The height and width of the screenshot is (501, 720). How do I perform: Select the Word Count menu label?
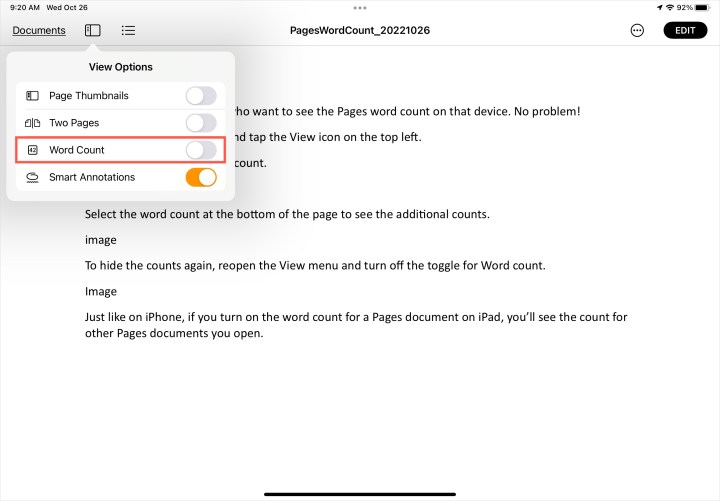click(x=77, y=150)
